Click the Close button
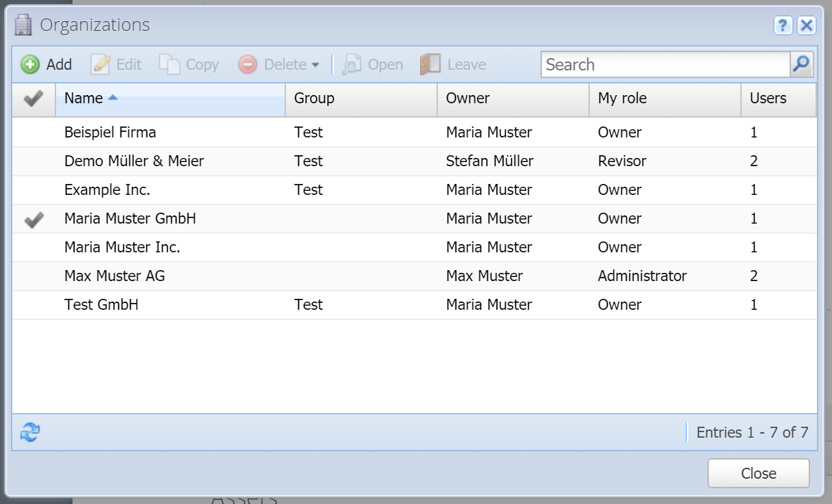Screen dimensions: 832x504 pos(759,473)
